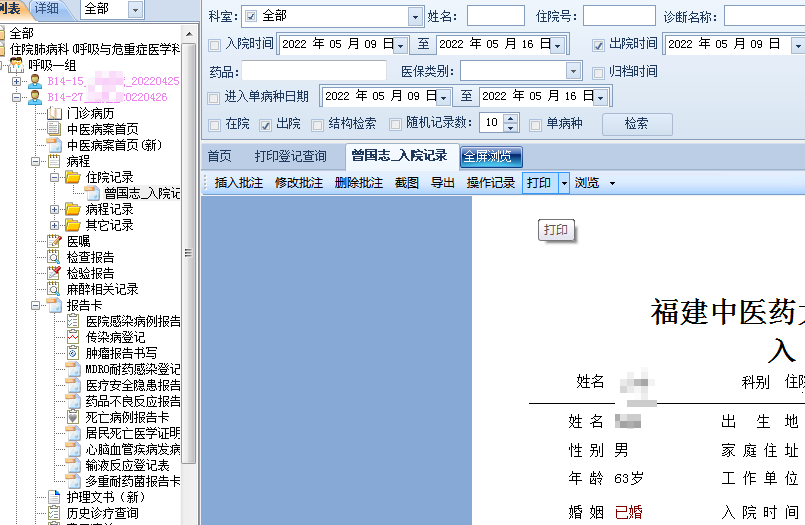Click the 医院感染病例报告 checklist icon
Screen dimensions: 805x525
coord(73,321)
